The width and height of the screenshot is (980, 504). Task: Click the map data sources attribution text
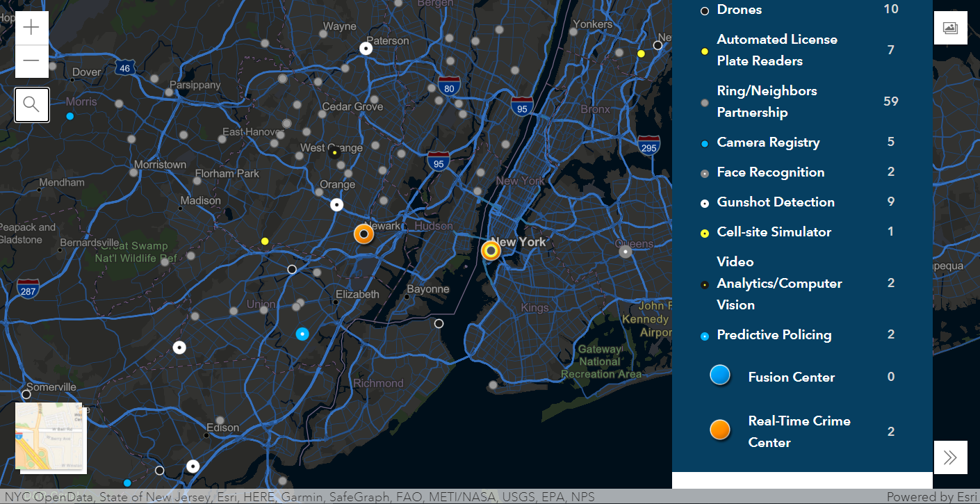coord(299,497)
